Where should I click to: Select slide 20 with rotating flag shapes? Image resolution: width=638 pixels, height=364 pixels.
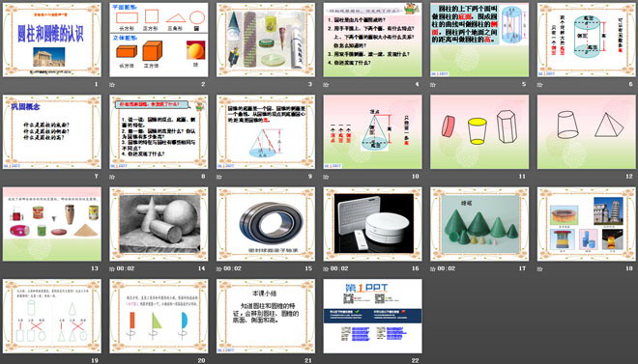(x=159, y=316)
